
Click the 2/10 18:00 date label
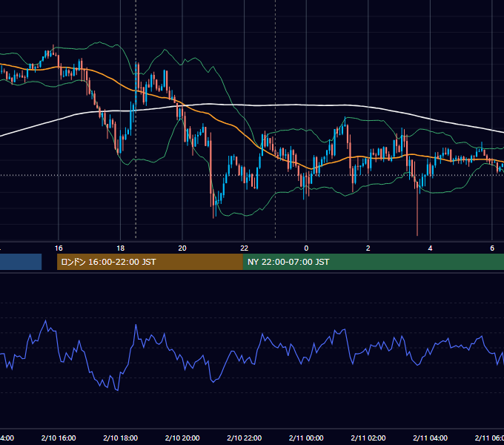coord(121,438)
